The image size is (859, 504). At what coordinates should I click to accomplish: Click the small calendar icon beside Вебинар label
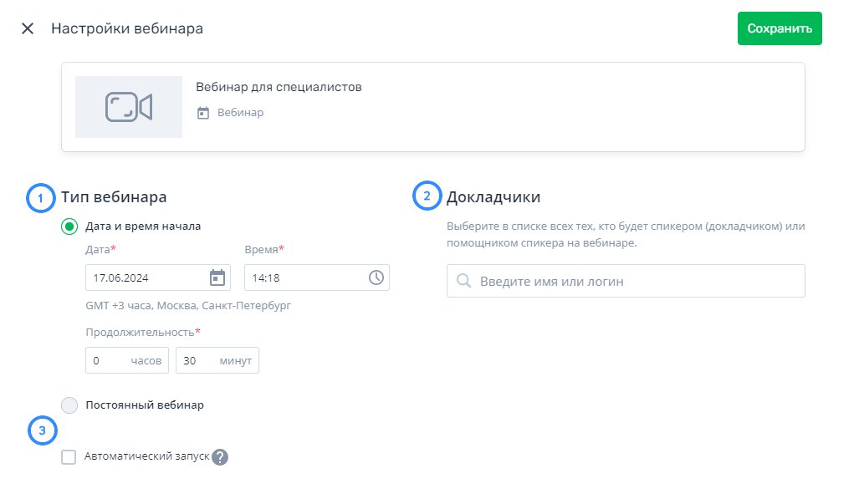tap(203, 113)
